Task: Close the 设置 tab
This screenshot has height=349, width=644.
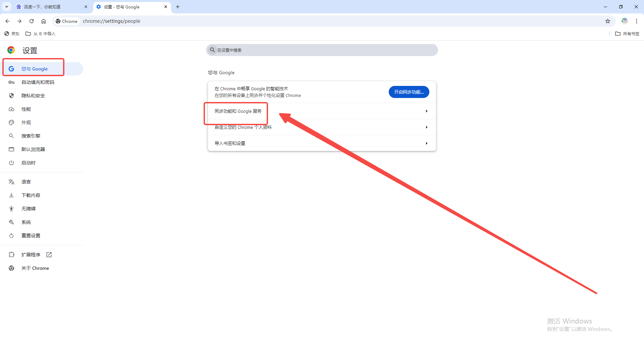Action: (x=166, y=7)
